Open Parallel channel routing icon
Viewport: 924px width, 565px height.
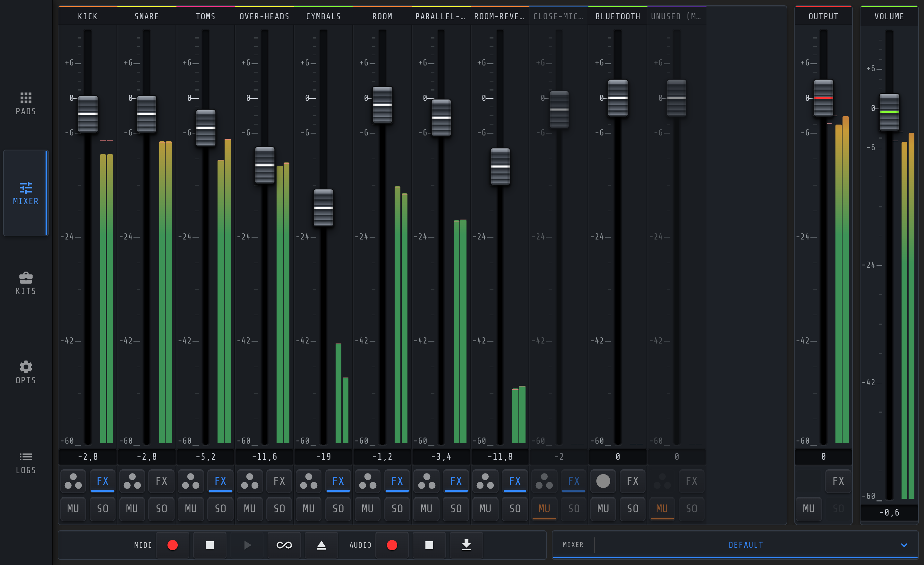click(x=426, y=481)
